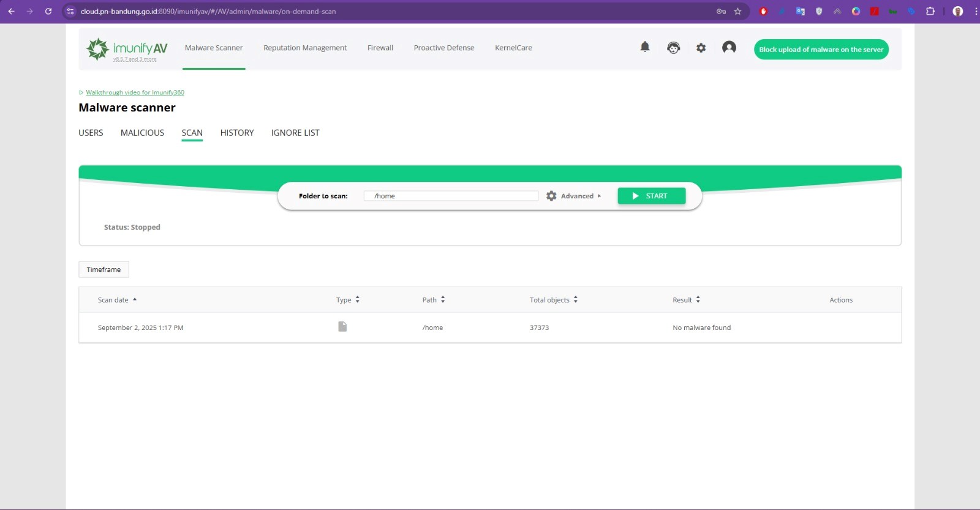Click the ImunifyAV logo
The height and width of the screenshot is (510, 980).
[x=127, y=48]
